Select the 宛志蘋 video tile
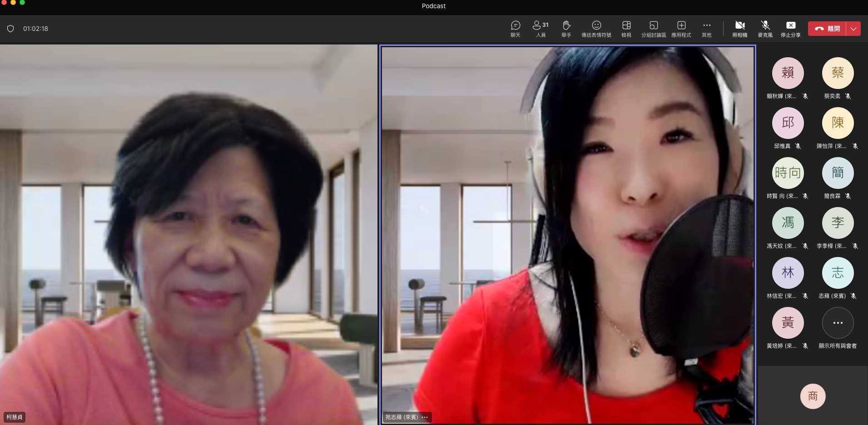The image size is (868, 425). click(x=568, y=235)
